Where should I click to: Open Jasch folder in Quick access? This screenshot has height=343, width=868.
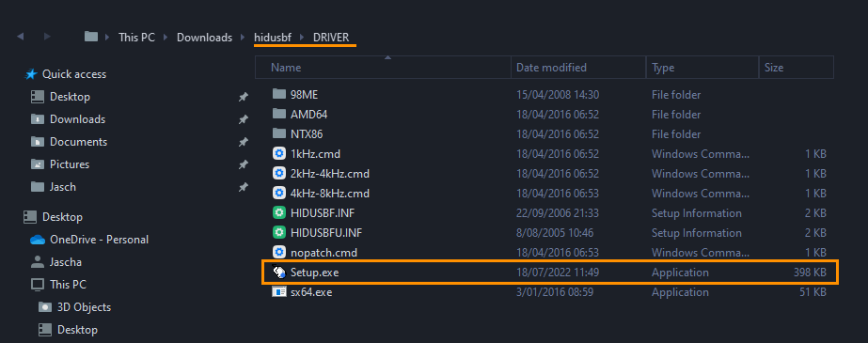[63, 188]
